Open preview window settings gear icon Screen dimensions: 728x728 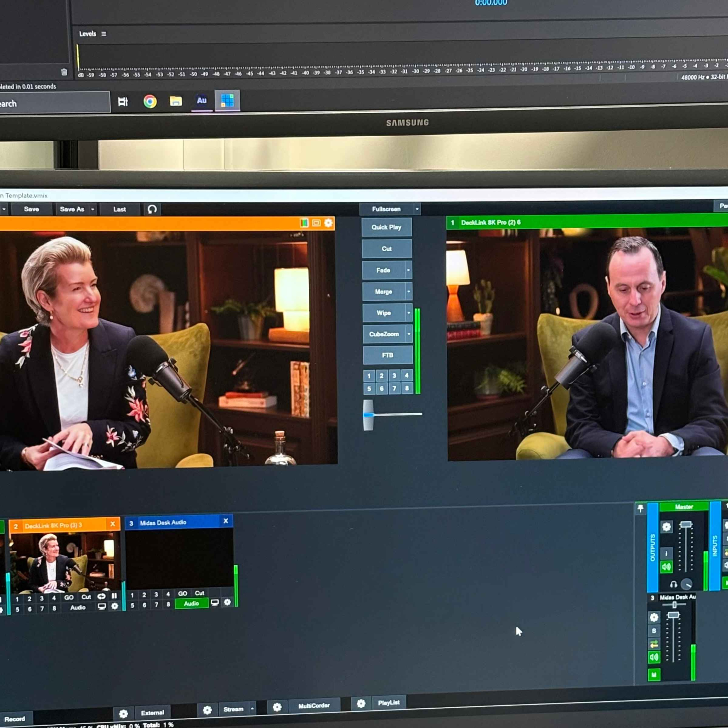(x=328, y=223)
